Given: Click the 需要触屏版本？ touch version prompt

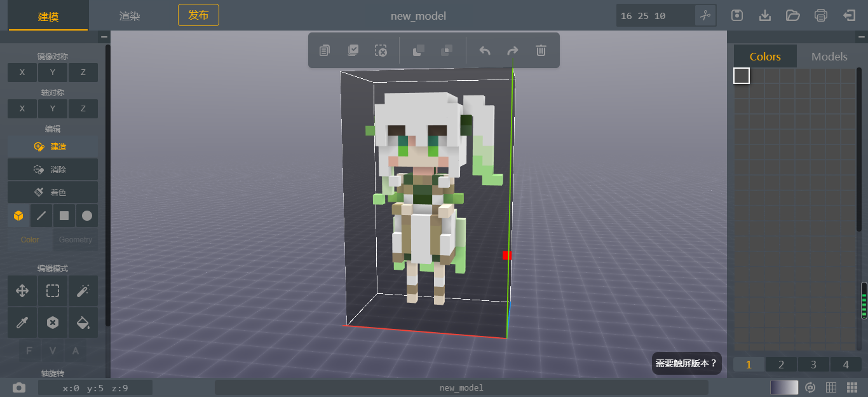Looking at the screenshot, I should pyautogui.click(x=686, y=363).
